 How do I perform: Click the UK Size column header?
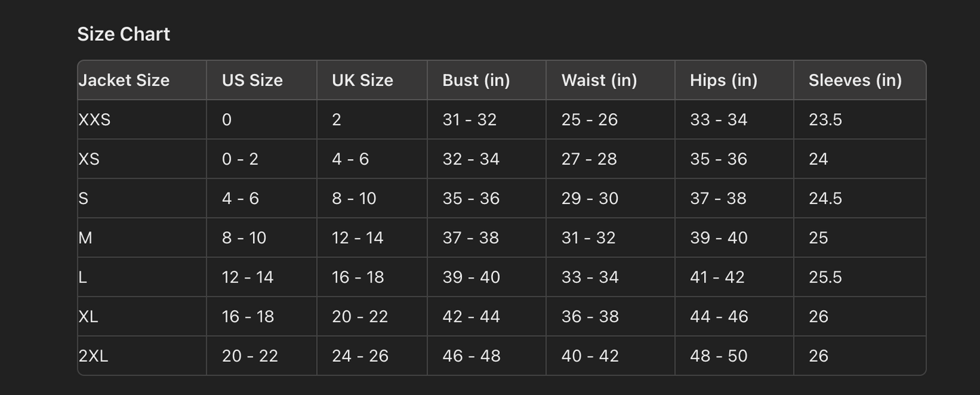[x=362, y=80]
